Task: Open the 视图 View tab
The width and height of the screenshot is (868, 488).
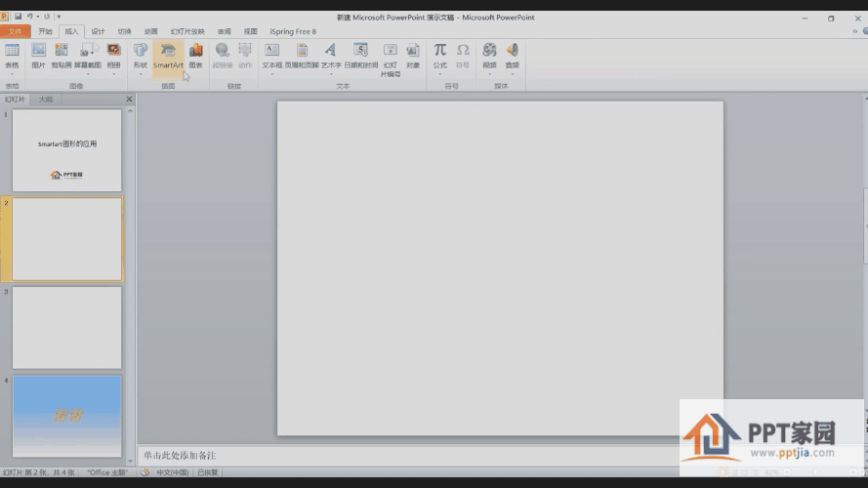Action: (251, 31)
